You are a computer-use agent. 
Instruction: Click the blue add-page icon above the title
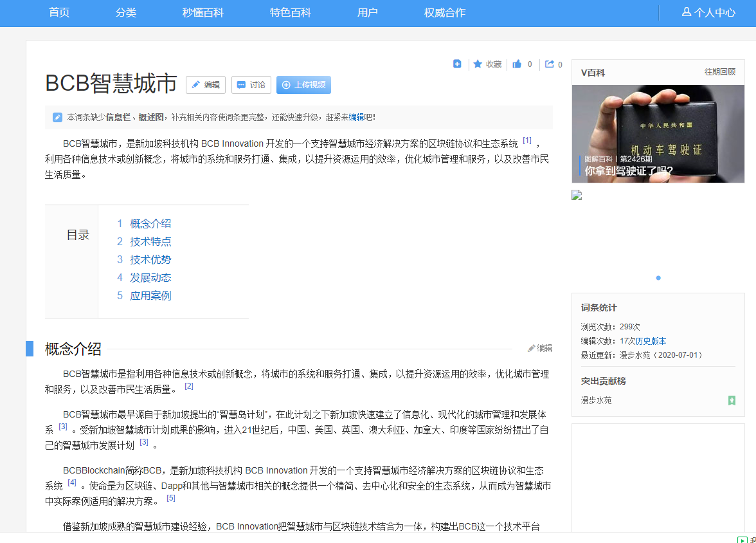point(457,64)
